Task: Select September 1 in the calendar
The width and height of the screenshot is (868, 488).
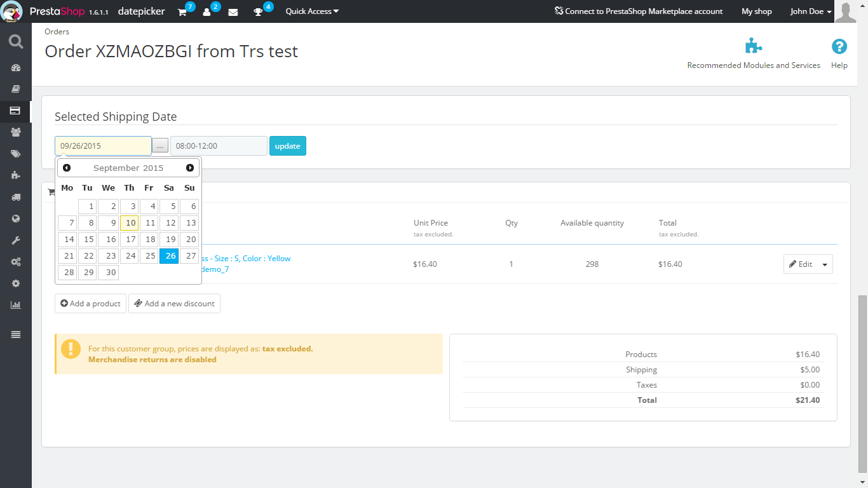Action: click(x=88, y=207)
